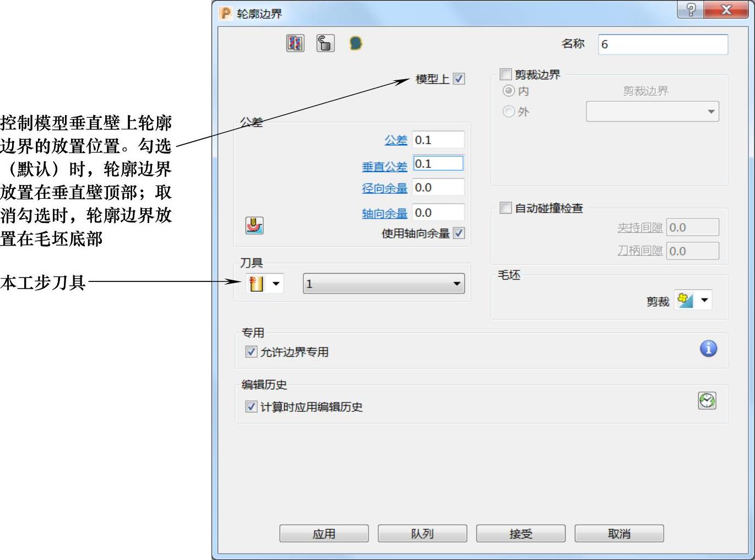Click the 轴向余量 link label
The image size is (755, 560).
pyautogui.click(x=384, y=214)
